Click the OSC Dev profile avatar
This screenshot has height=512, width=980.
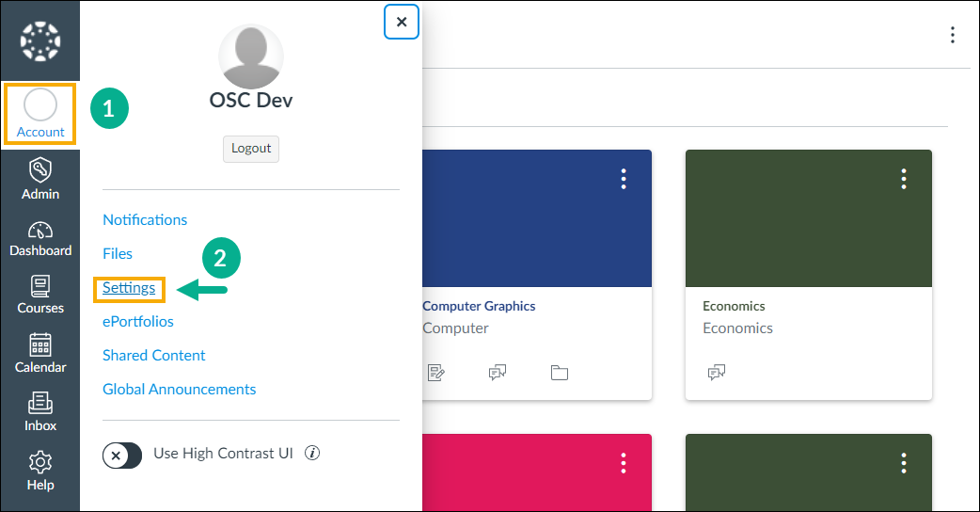coord(250,56)
